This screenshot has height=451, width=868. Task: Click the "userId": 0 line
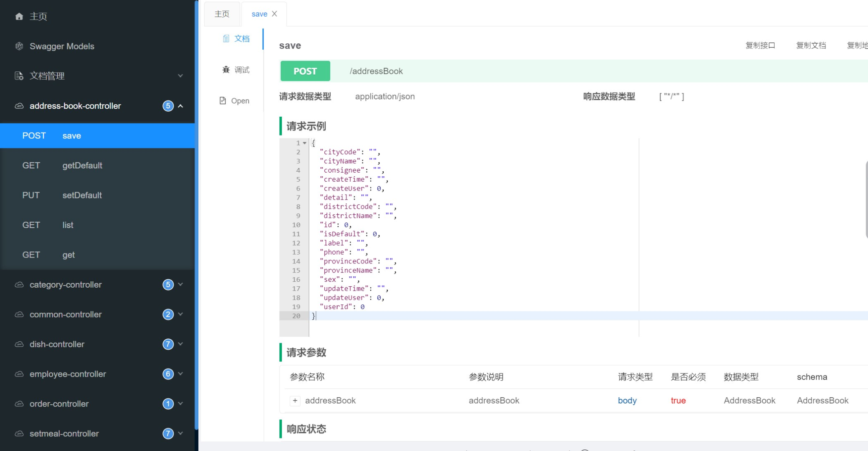pyautogui.click(x=342, y=307)
